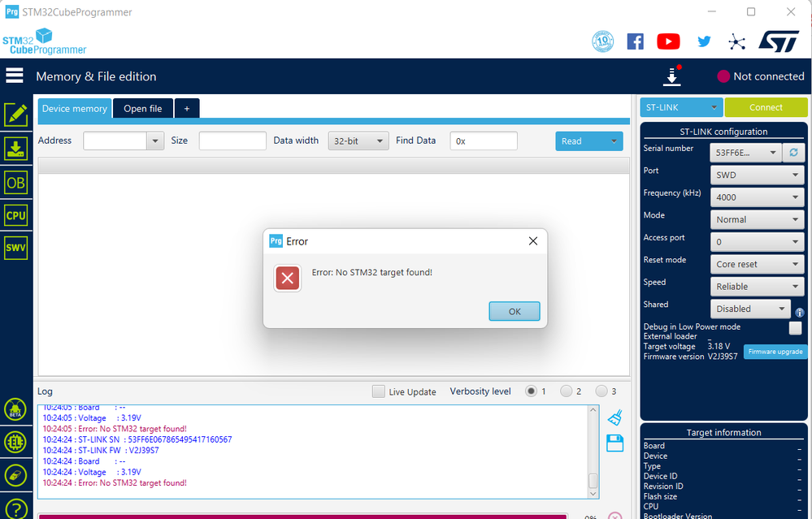812x519 pixels.
Task: Open the Facebook page icon
Action: [x=636, y=41]
